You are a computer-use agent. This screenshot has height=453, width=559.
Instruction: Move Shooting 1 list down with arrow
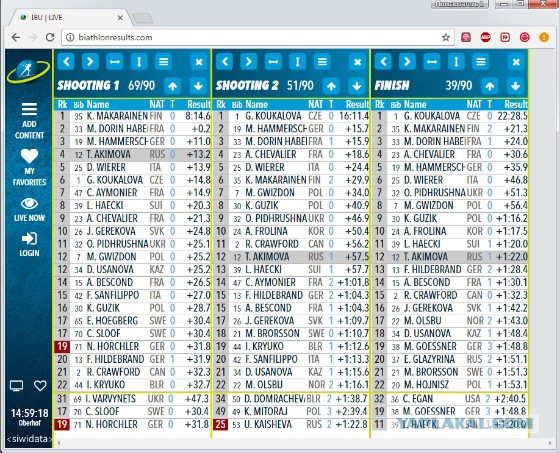pyautogui.click(x=198, y=86)
